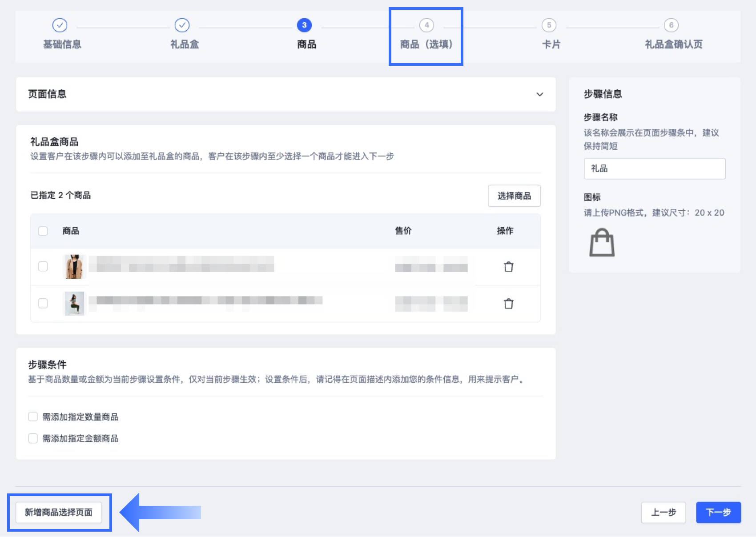756x537 pixels.
Task: Go to 基础信息 step label
Action: click(x=62, y=44)
